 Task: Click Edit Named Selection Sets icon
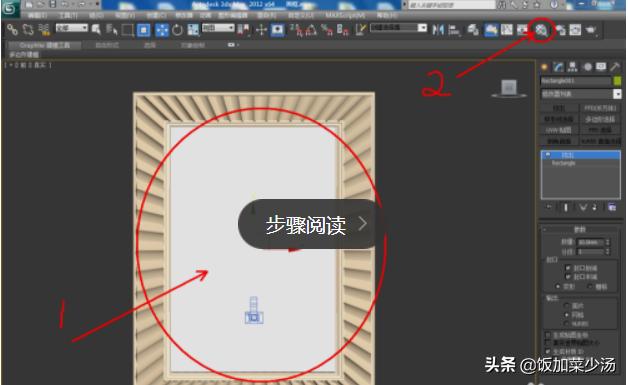click(361, 30)
